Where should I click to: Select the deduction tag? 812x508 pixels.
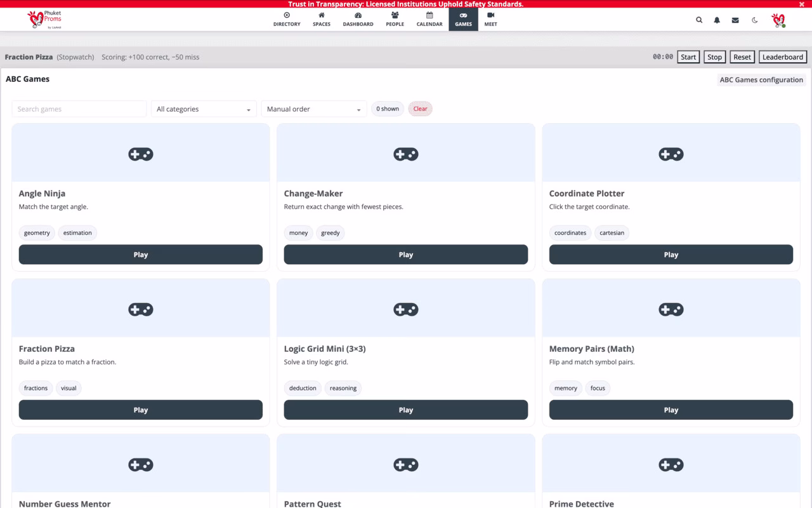click(x=303, y=388)
